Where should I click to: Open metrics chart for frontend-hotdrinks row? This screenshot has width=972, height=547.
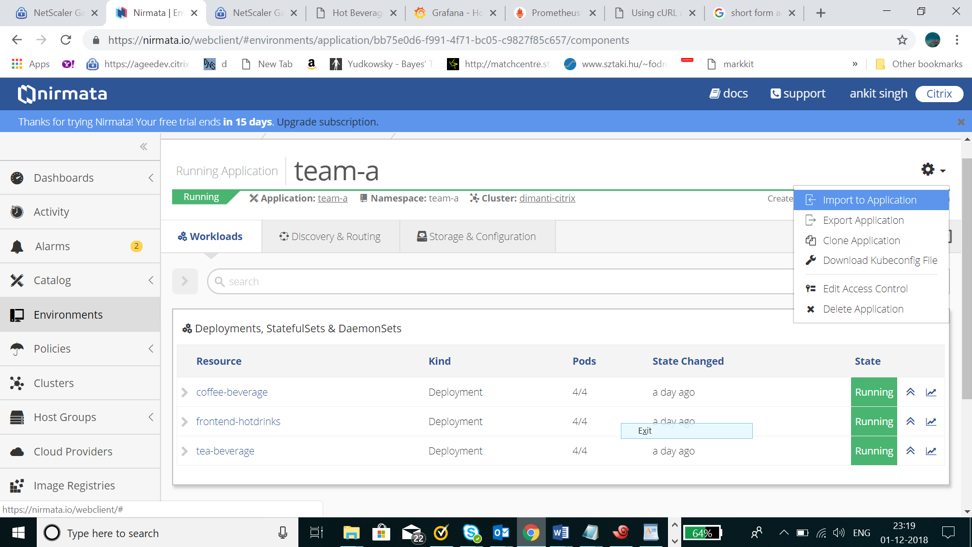tap(931, 422)
